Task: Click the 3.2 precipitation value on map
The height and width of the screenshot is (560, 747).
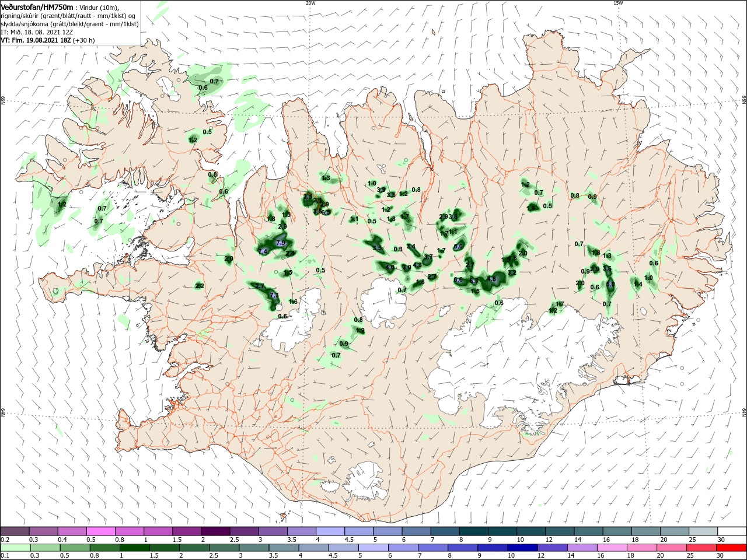Action: pyautogui.click(x=512, y=272)
